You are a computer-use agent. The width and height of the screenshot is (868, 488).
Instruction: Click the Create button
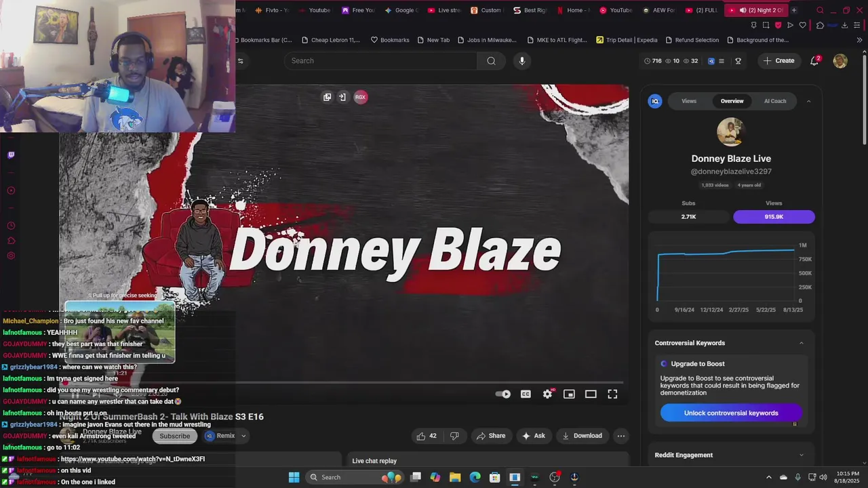pyautogui.click(x=778, y=61)
